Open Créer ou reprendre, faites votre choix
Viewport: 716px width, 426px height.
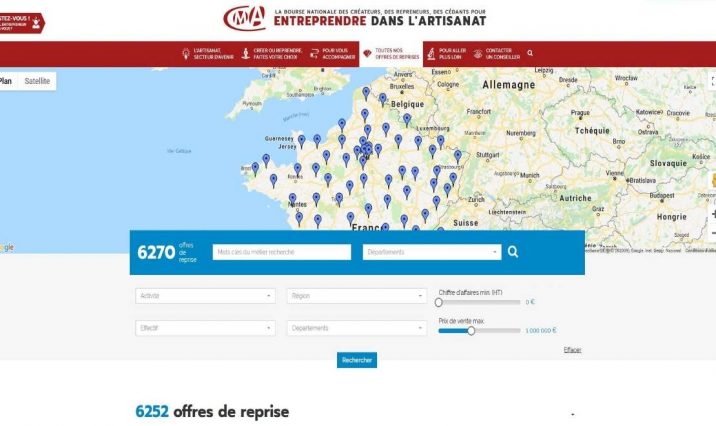pos(272,54)
